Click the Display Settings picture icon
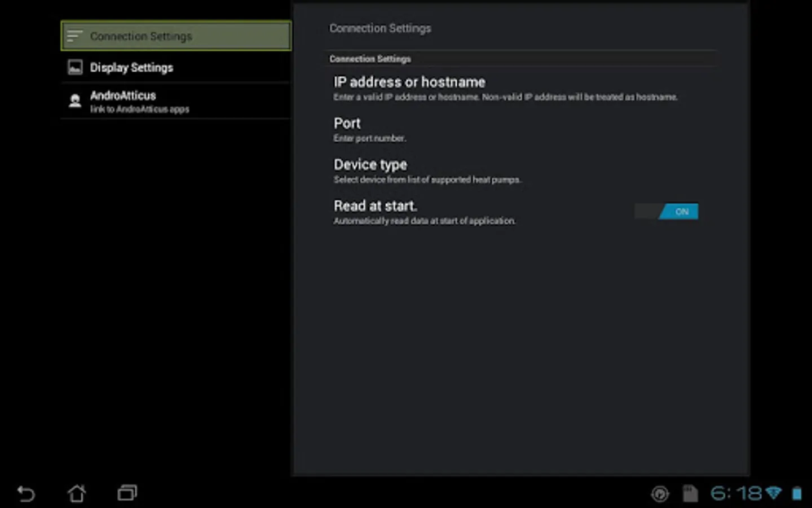This screenshot has width=812, height=508. pyautogui.click(x=75, y=68)
